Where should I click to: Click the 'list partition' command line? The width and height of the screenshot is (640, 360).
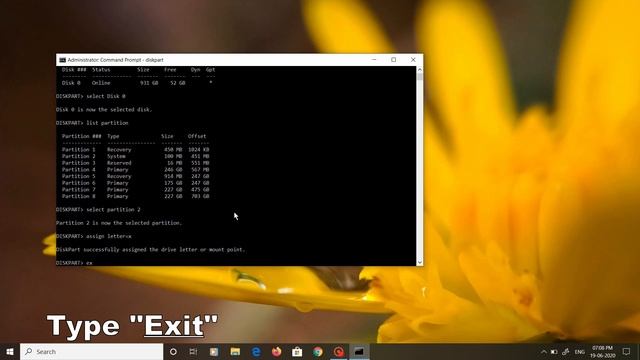[x=92, y=123]
